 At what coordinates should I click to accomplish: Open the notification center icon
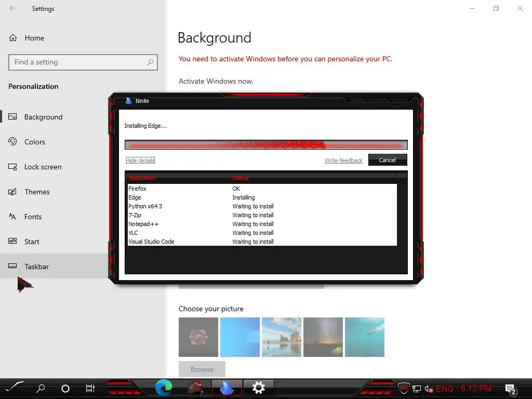pos(511,390)
